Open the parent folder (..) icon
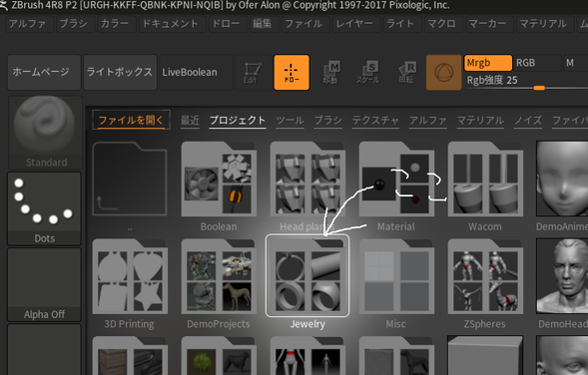Image resolution: width=588 pixels, height=375 pixels. [130, 180]
